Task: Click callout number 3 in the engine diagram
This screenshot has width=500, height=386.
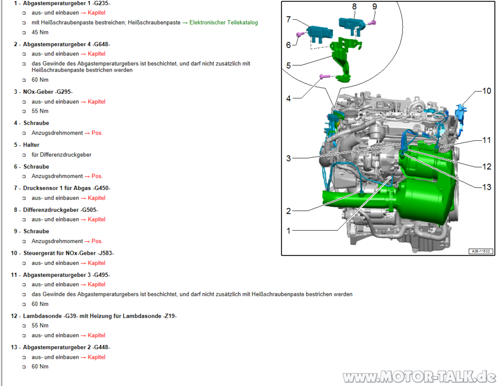Action: pyautogui.click(x=289, y=158)
